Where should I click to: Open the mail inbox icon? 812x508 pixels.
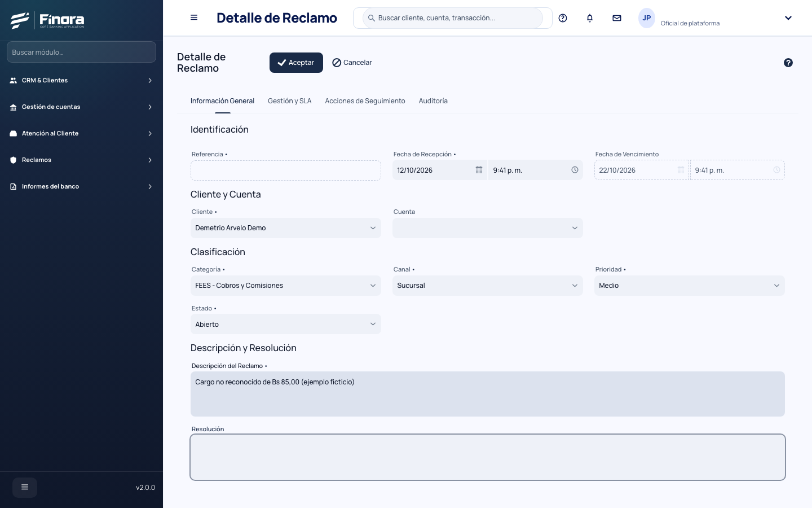(x=617, y=18)
